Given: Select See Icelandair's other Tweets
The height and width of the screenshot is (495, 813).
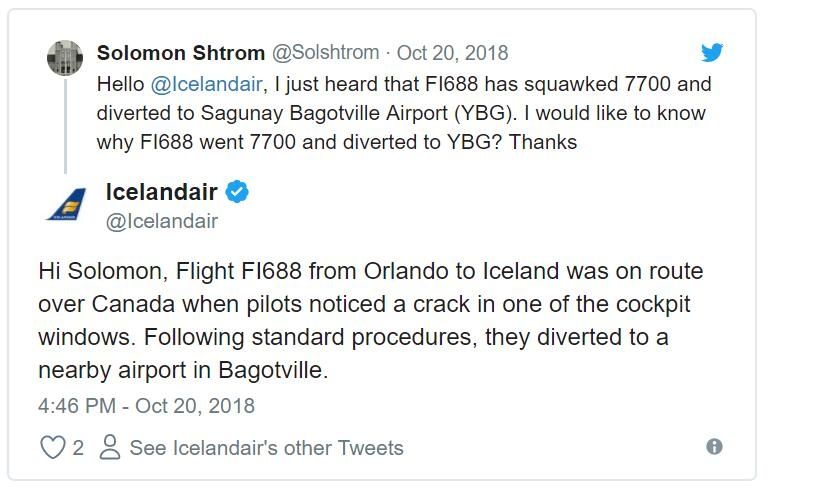Looking at the screenshot, I should tap(267, 448).
